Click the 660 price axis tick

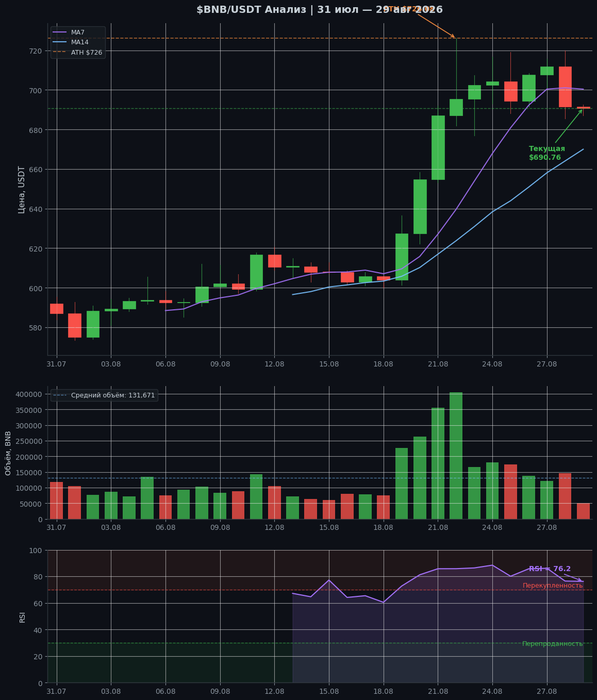(36, 170)
